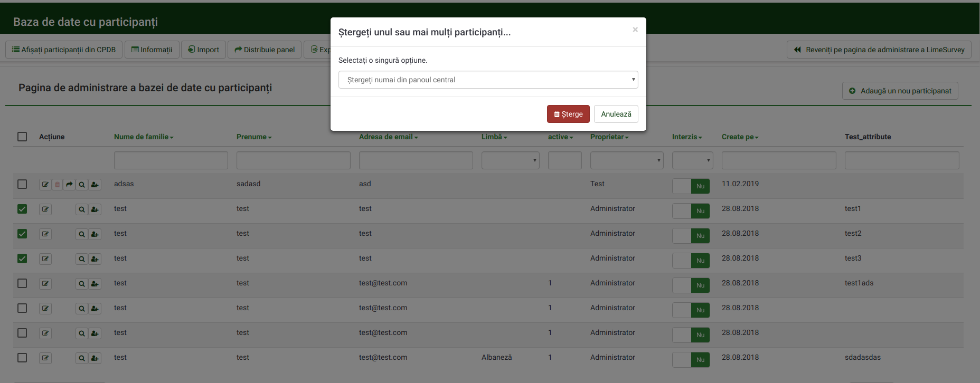Select the adsas participant checkbox
Image resolution: width=980 pixels, height=383 pixels.
pos(22,184)
